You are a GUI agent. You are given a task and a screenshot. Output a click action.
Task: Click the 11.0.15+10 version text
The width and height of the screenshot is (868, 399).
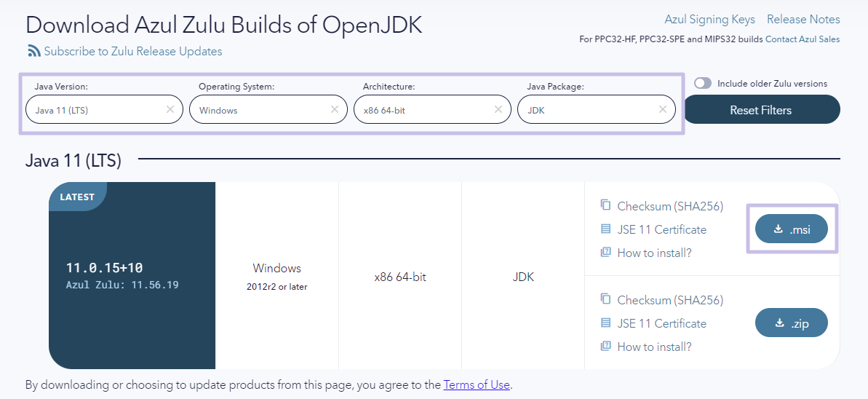coord(105,268)
